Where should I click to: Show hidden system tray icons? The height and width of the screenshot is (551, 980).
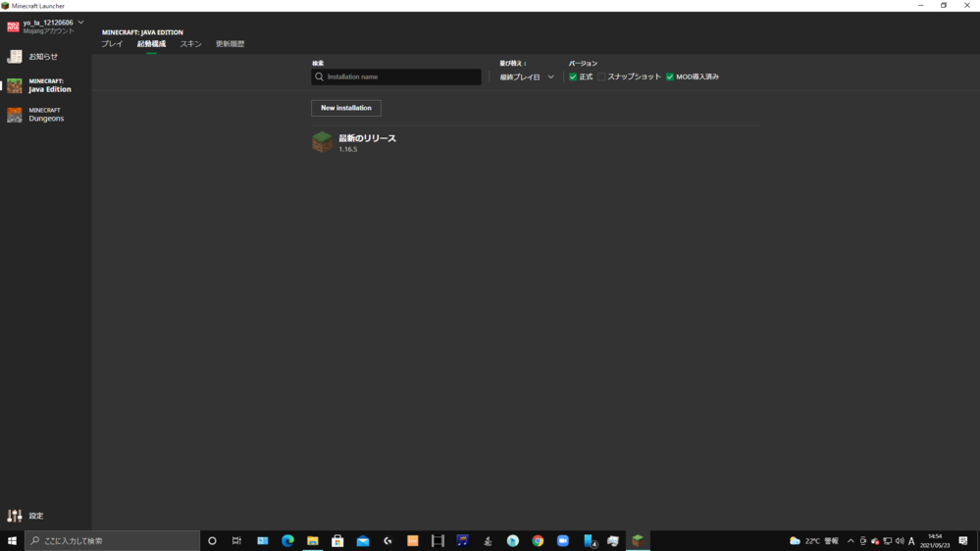(851, 541)
